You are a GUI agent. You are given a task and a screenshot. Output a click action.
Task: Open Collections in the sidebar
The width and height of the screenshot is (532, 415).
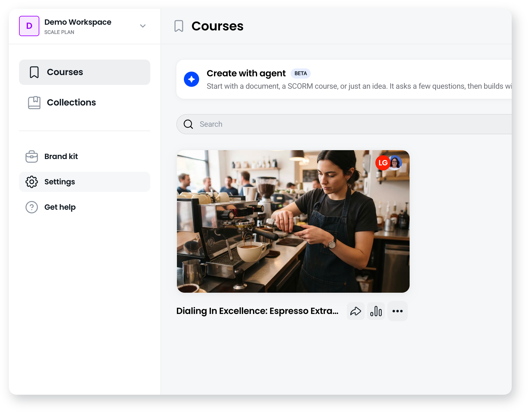[85, 103]
